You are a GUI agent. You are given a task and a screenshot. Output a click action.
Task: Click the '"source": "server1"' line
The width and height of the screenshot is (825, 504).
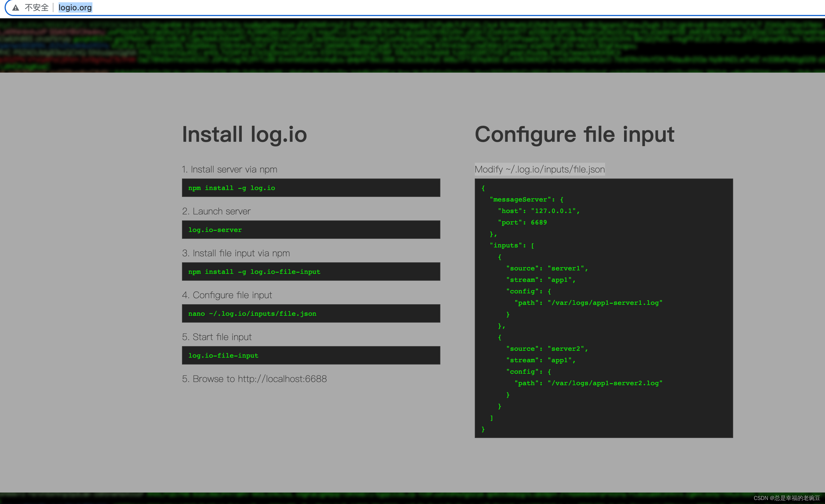(x=547, y=268)
